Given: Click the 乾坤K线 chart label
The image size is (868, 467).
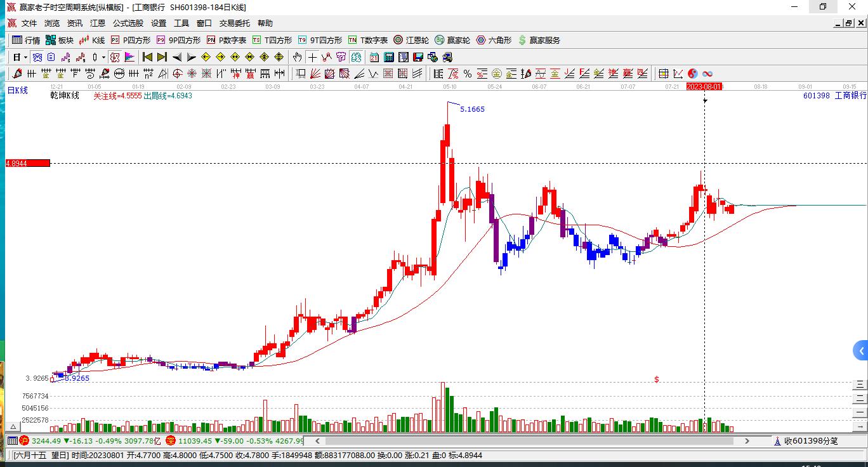Looking at the screenshot, I should (x=65, y=96).
